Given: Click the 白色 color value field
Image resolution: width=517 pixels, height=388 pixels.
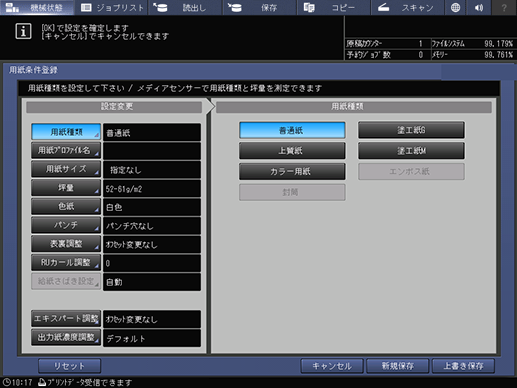Looking at the screenshot, I should (x=152, y=207).
